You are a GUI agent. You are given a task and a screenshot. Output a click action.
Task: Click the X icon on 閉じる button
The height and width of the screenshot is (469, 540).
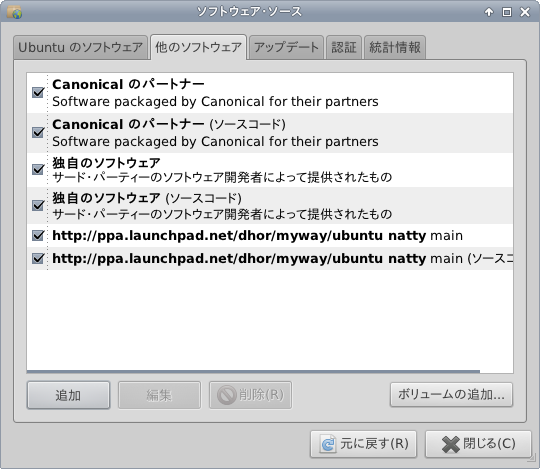pyautogui.click(x=451, y=444)
